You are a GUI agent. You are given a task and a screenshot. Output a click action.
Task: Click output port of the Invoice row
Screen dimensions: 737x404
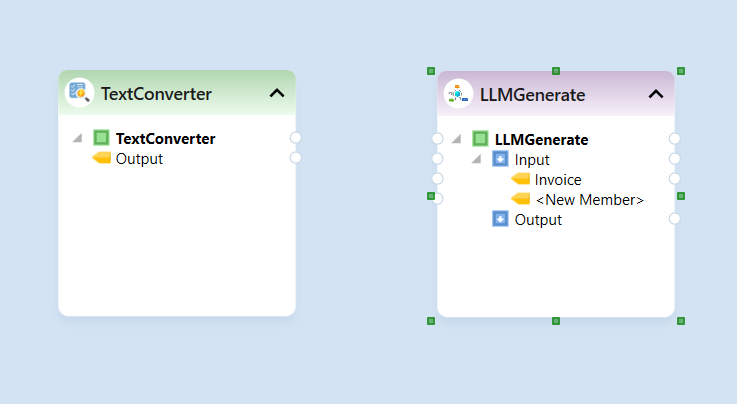tap(674, 179)
